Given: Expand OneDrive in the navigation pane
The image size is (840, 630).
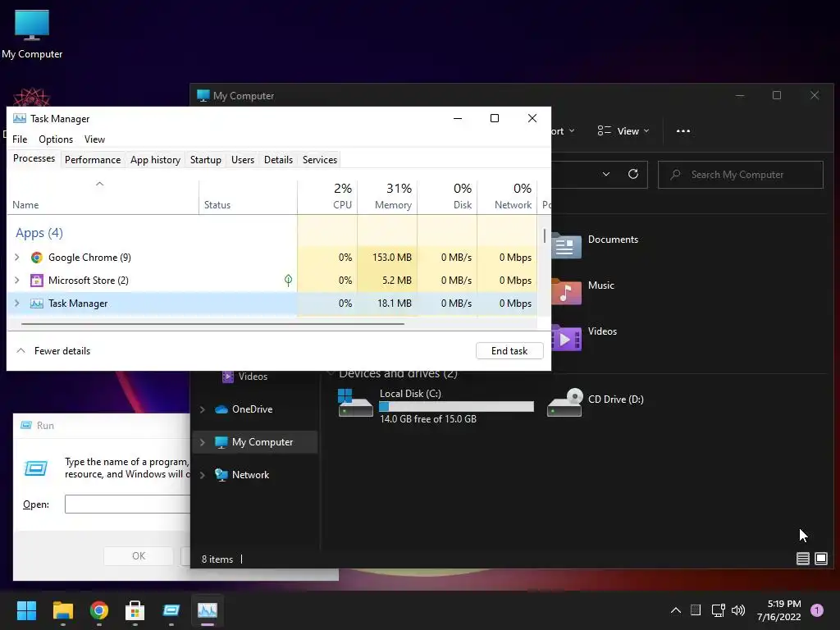Looking at the screenshot, I should (x=202, y=409).
